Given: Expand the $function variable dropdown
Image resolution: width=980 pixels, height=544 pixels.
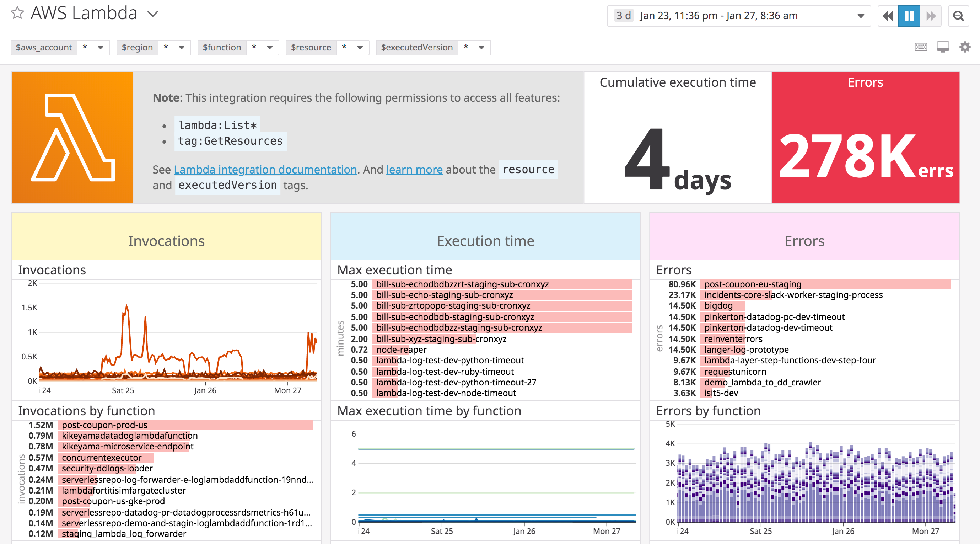Looking at the screenshot, I should coord(270,48).
